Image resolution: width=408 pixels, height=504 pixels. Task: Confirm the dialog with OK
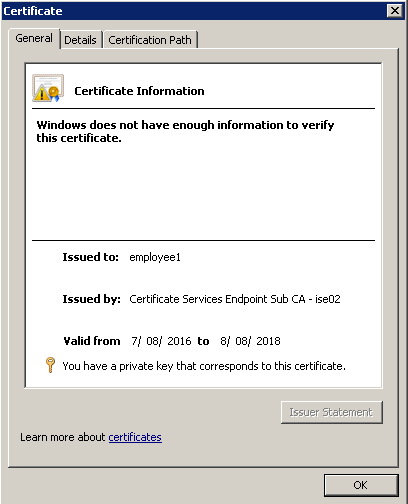point(361,485)
